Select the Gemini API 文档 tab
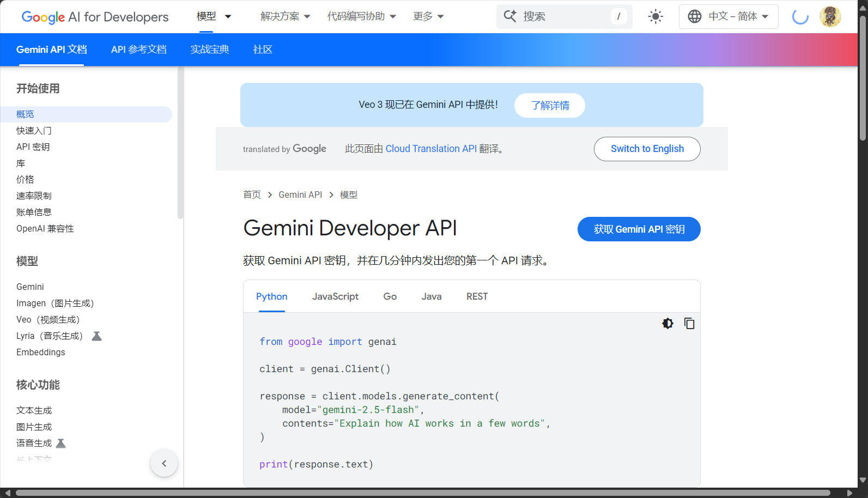This screenshot has height=498, width=868. tap(52, 50)
